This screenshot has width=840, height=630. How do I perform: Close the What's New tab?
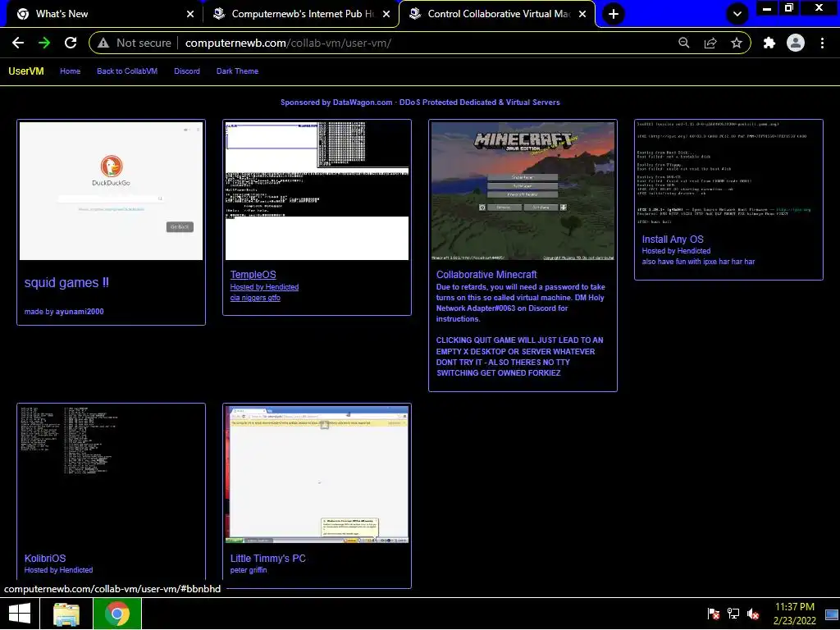190,14
